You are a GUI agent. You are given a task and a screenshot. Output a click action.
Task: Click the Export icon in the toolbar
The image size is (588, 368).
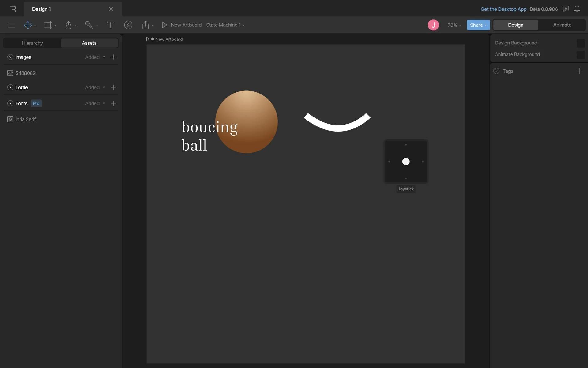click(145, 25)
